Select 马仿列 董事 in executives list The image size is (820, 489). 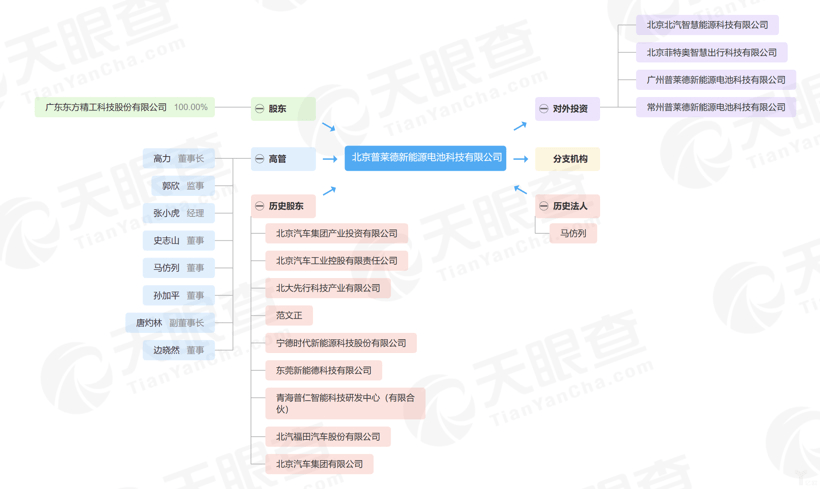pos(179,268)
